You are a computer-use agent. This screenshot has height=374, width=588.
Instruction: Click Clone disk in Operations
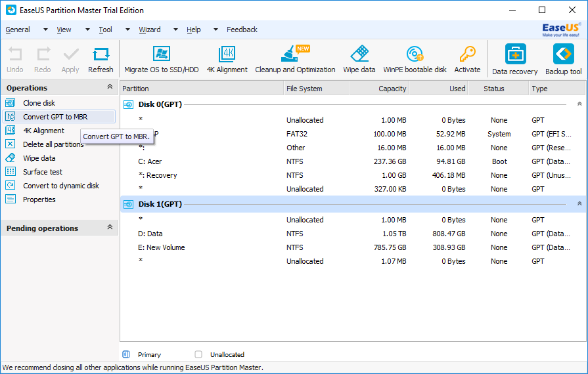pos(39,103)
